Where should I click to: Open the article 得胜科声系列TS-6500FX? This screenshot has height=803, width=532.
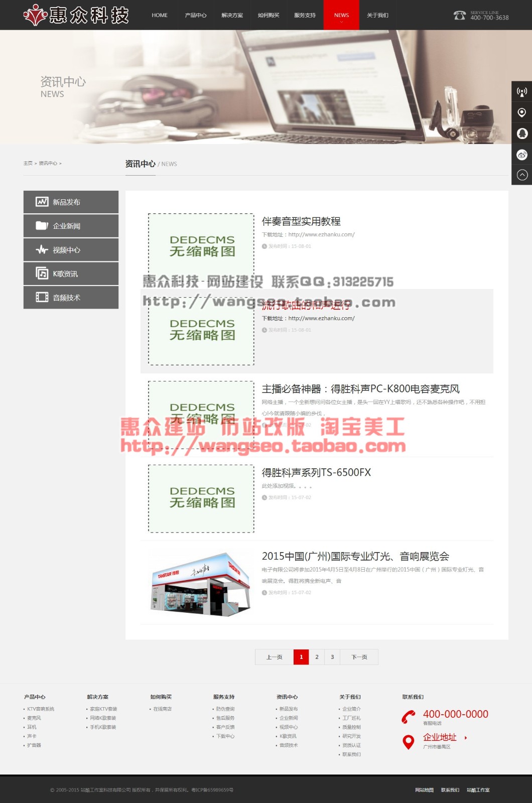[316, 472]
